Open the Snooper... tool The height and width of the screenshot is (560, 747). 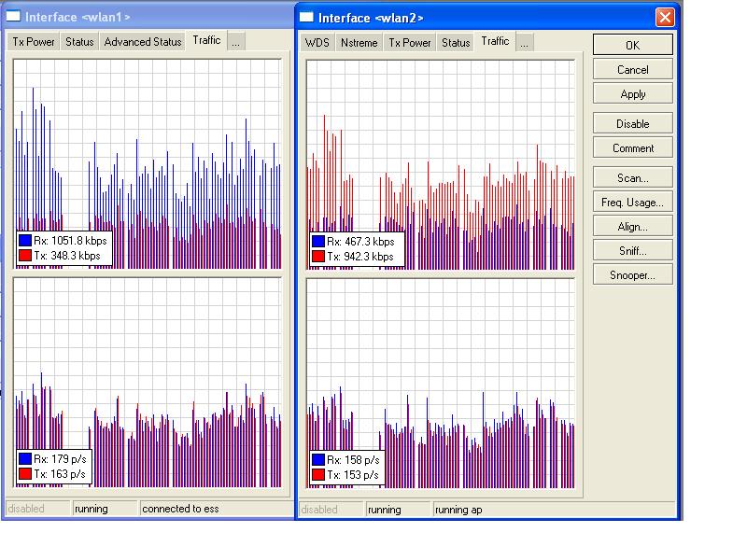point(633,275)
